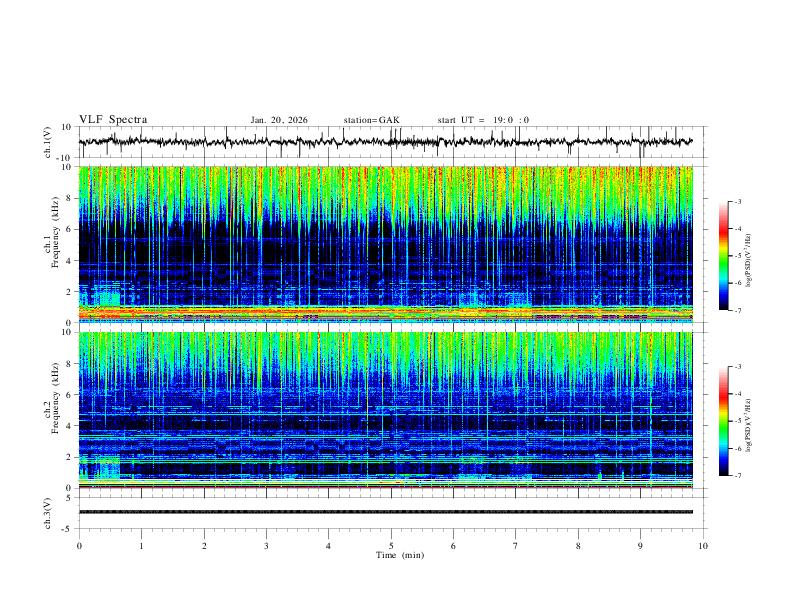This screenshot has width=792, height=612.
Task: Click the time axis tick label '0'
Action: click(79, 546)
